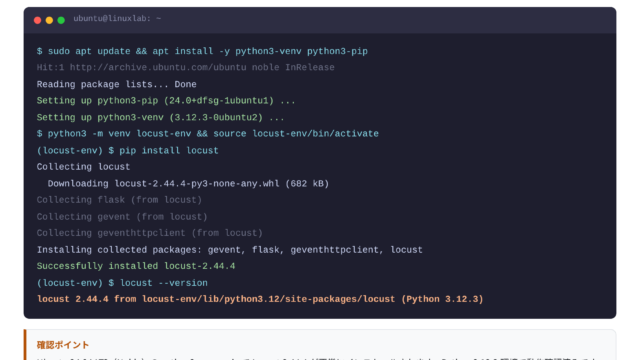Image resolution: width=640 pixels, height=360 pixels.
Task: Click the 'Setting up python3-pip' line
Action: (166, 101)
